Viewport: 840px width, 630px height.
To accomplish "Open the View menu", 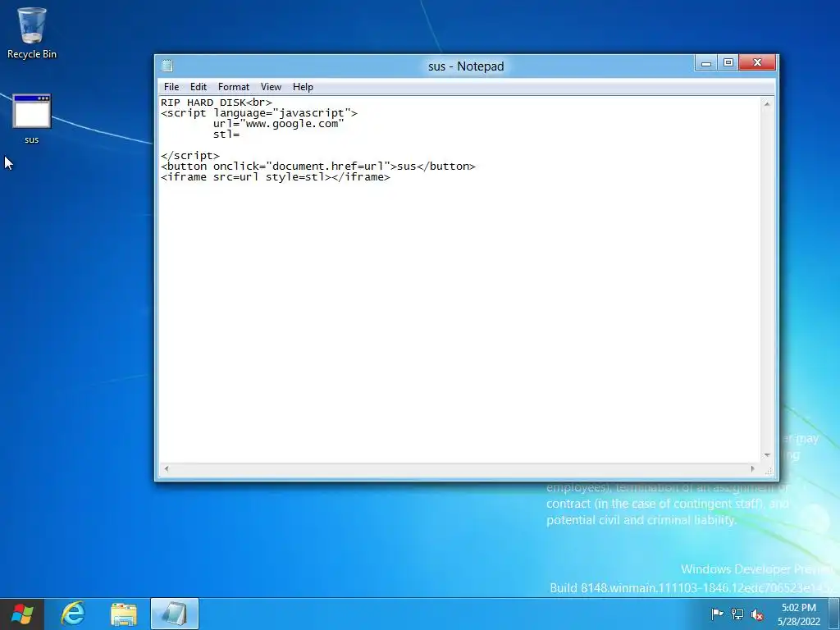I will point(271,87).
